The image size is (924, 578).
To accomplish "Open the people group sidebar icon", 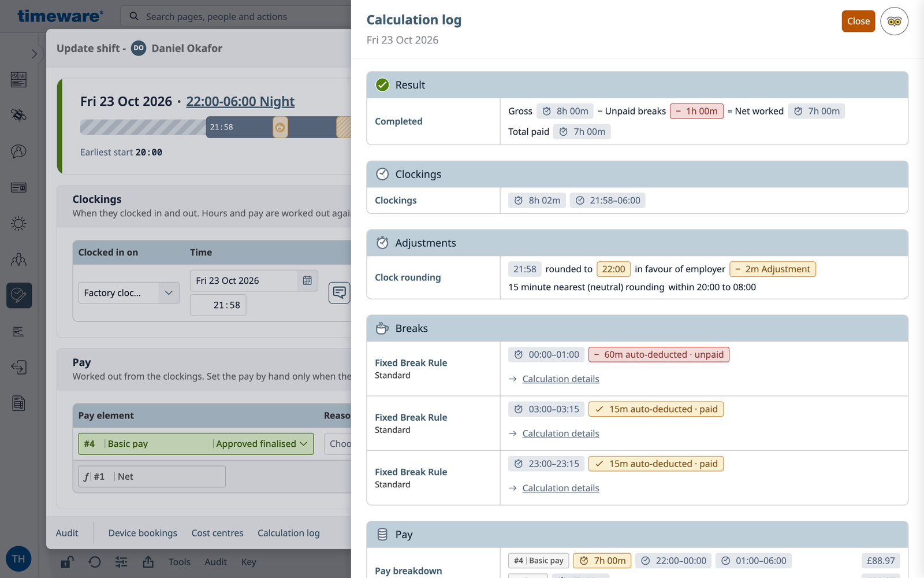I will point(18,260).
